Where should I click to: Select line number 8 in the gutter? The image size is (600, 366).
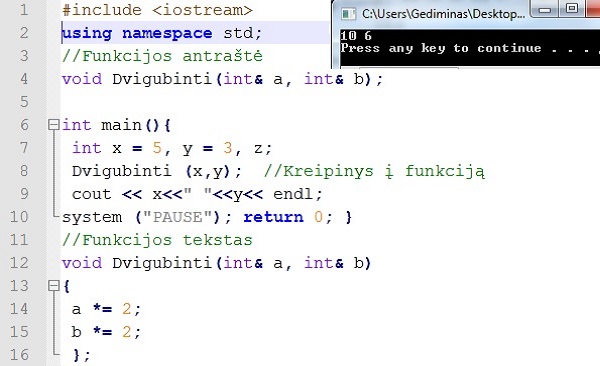24,171
